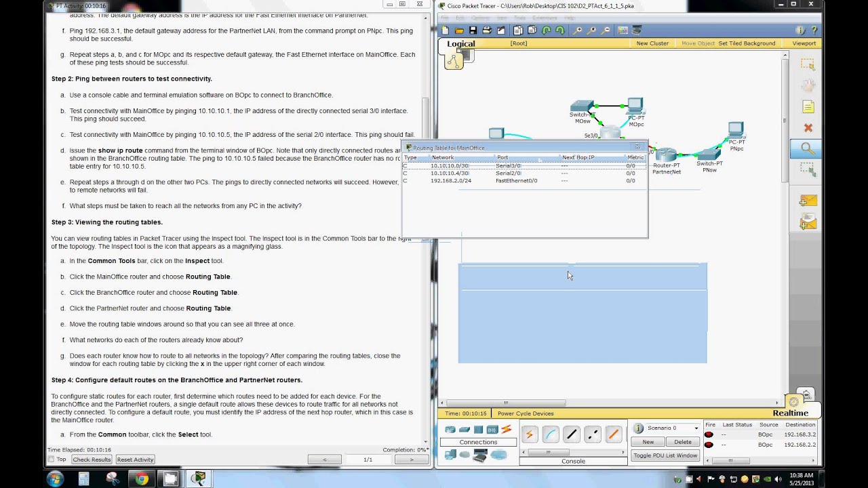
Task: Activate the Inspect magnifying glass tool
Action: pyautogui.click(x=807, y=148)
